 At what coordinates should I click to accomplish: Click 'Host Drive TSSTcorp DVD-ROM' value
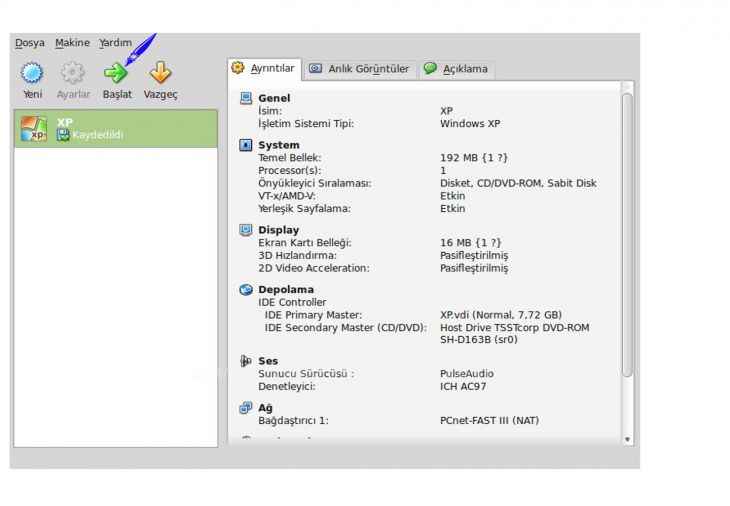[x=514, y=328]
